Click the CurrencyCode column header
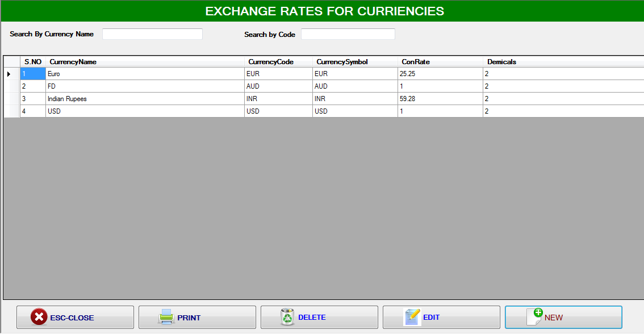Screen dimensions: 644x334 coord(271,62)
